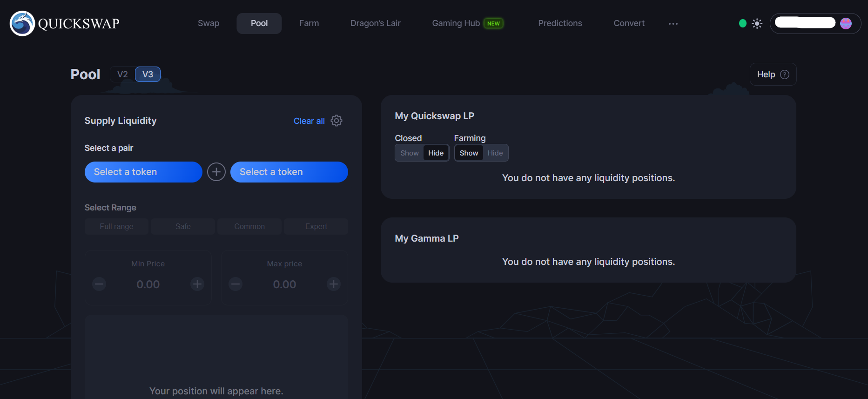Select the Full range preset
This screenshot has height=399, width=868.
116,226
